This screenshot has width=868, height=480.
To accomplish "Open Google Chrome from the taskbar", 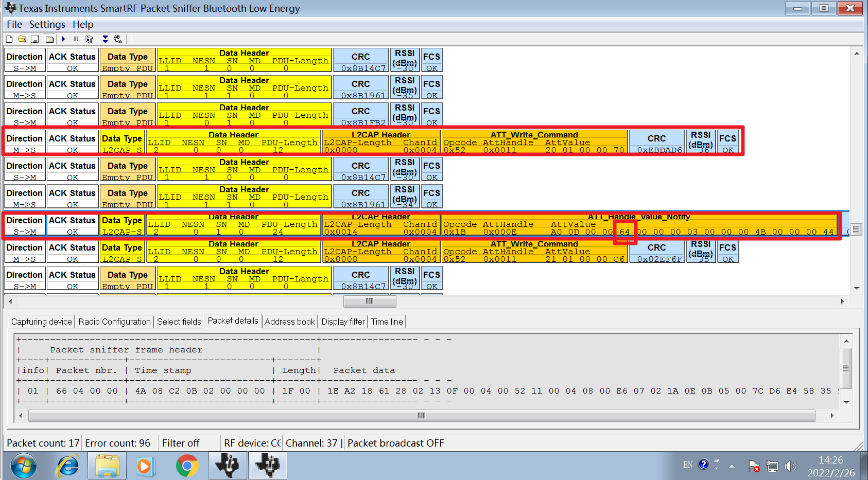I will pos(187,466).
